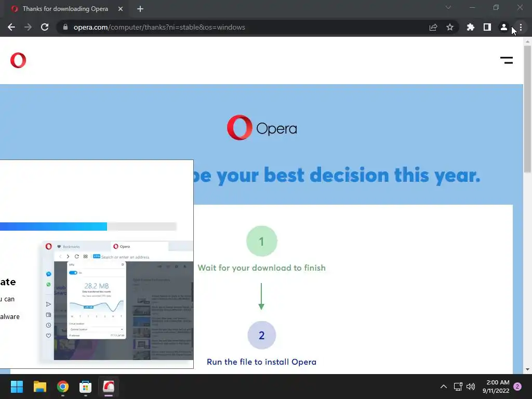Click the large Opera logo in the banner
The image size is (532, 399).
(x=262, y=128)
